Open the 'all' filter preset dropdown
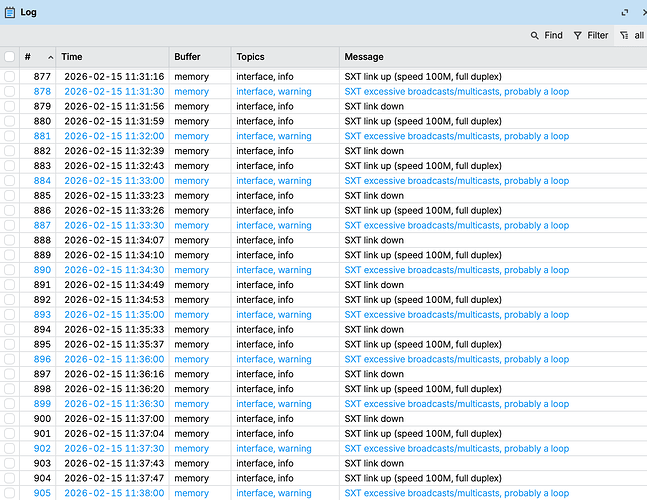The height and width of the screenshot is (500, 647). point(631,35)
